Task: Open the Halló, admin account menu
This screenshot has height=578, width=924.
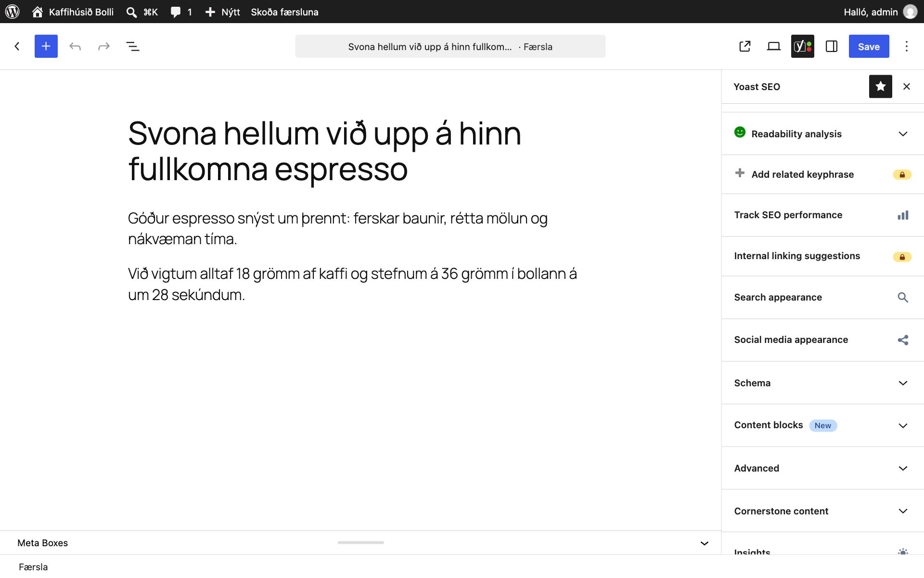Action: (880, 12)
